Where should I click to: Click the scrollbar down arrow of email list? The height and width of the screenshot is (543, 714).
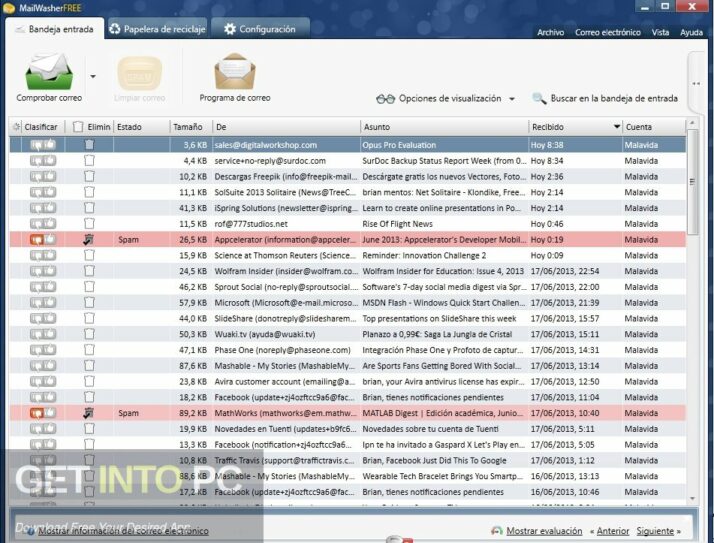click(692, 498)
